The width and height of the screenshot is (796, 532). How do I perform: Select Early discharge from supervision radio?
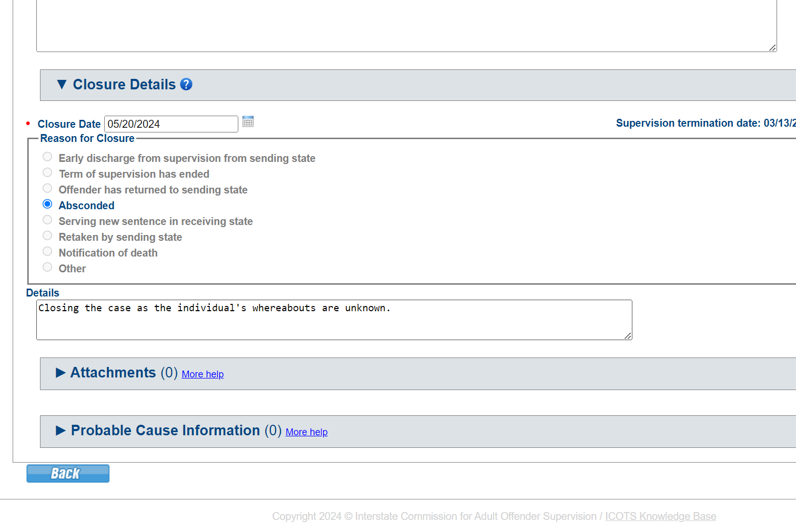click(47, 157)
